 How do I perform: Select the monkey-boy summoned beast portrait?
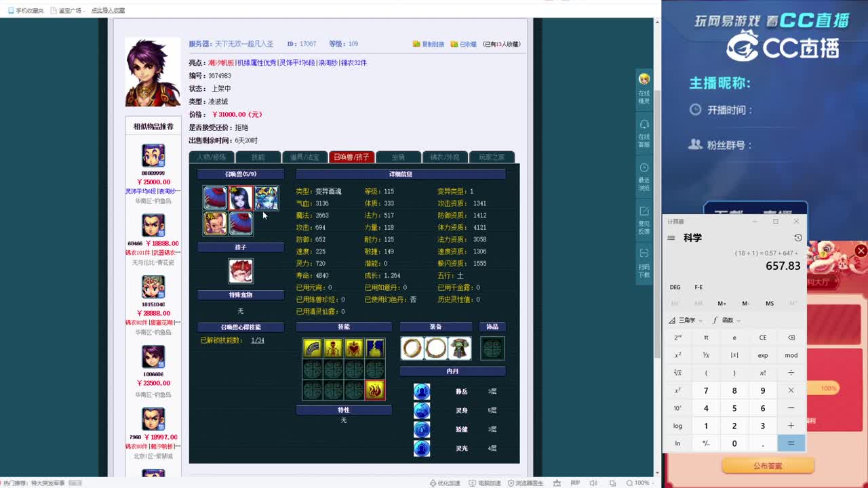(x=215, y=224)
